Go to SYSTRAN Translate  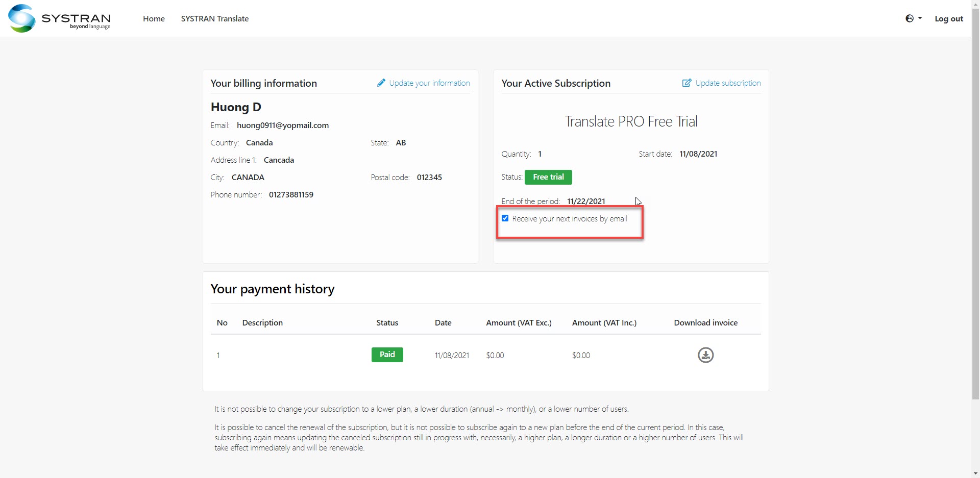tap(215, 18)
